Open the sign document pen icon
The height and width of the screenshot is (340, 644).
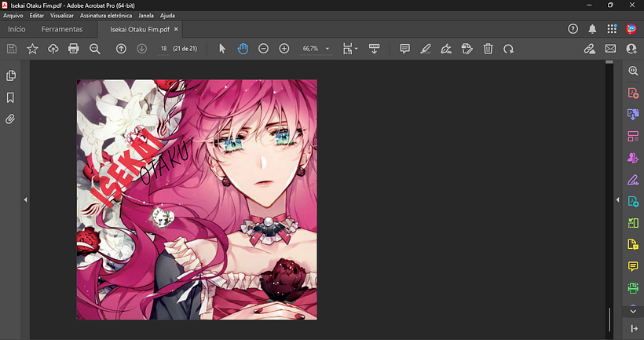[446, 49]
